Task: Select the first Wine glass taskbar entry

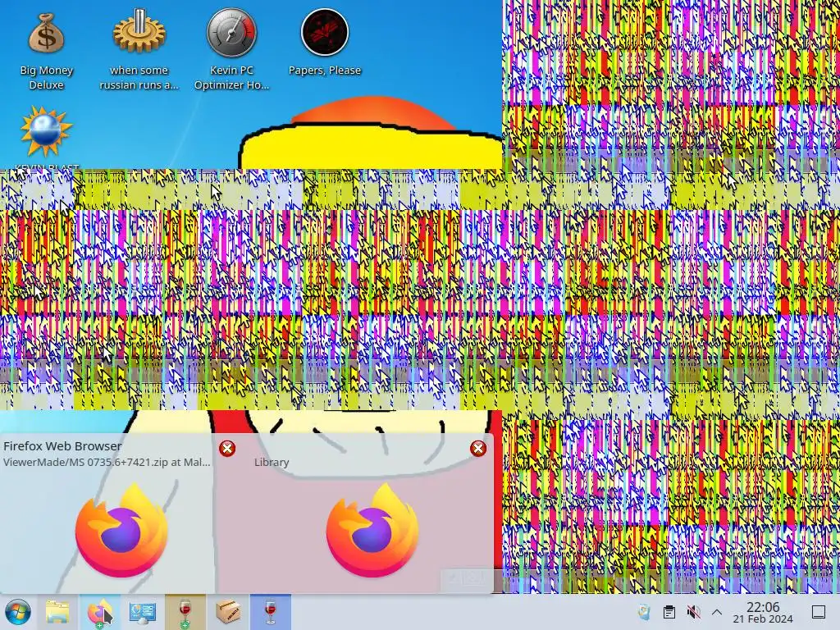Action: click(185, 612)
